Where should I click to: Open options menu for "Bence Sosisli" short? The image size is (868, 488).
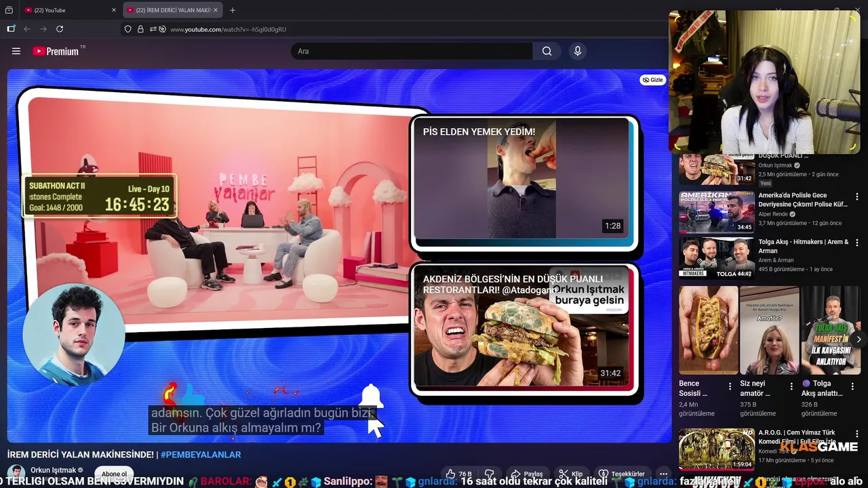pyautogui.click(x=730, y=386)
